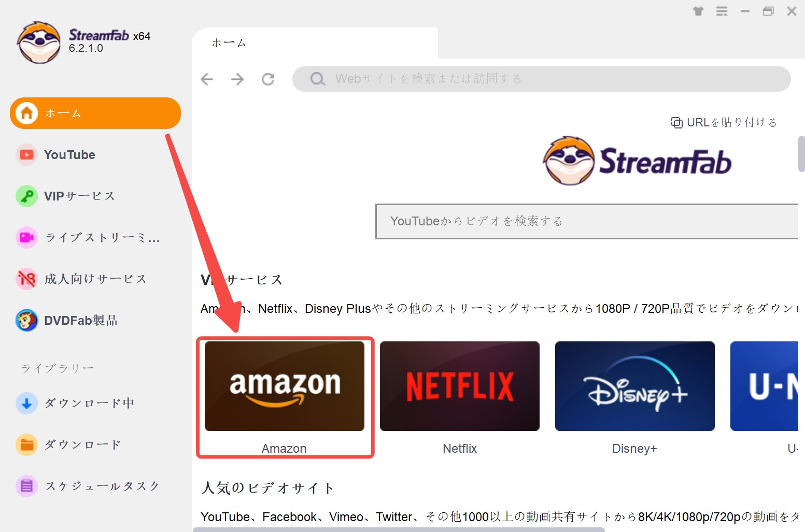Go back with the left arrow
Image resolution: width=805 pixels, height=532 pixels.
[207, 79]
